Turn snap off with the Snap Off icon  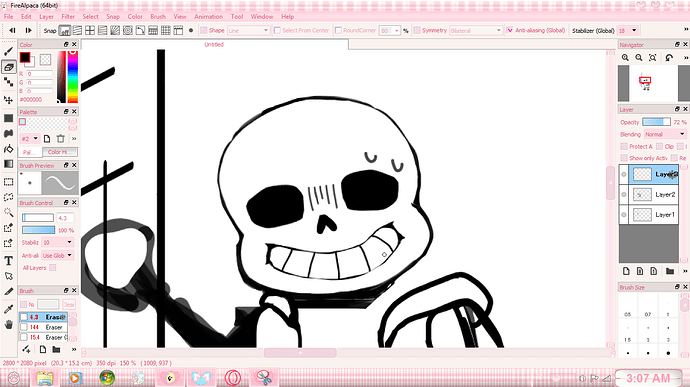(x=65, y=30)
